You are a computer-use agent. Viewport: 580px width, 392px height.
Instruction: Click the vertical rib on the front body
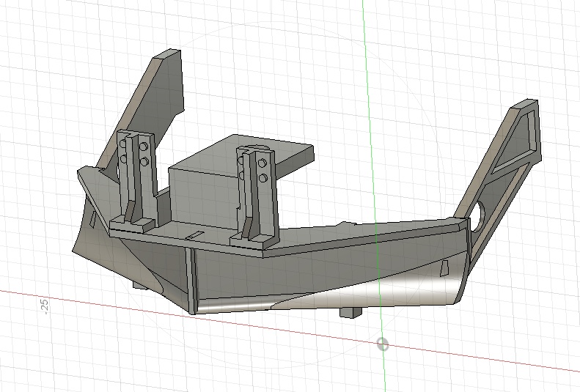tap(191, 281)
